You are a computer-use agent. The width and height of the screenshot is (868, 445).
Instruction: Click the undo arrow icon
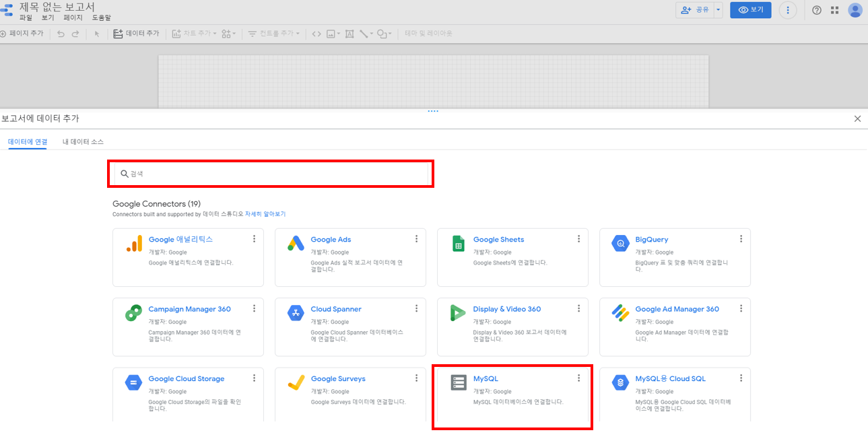coord(61,34)
